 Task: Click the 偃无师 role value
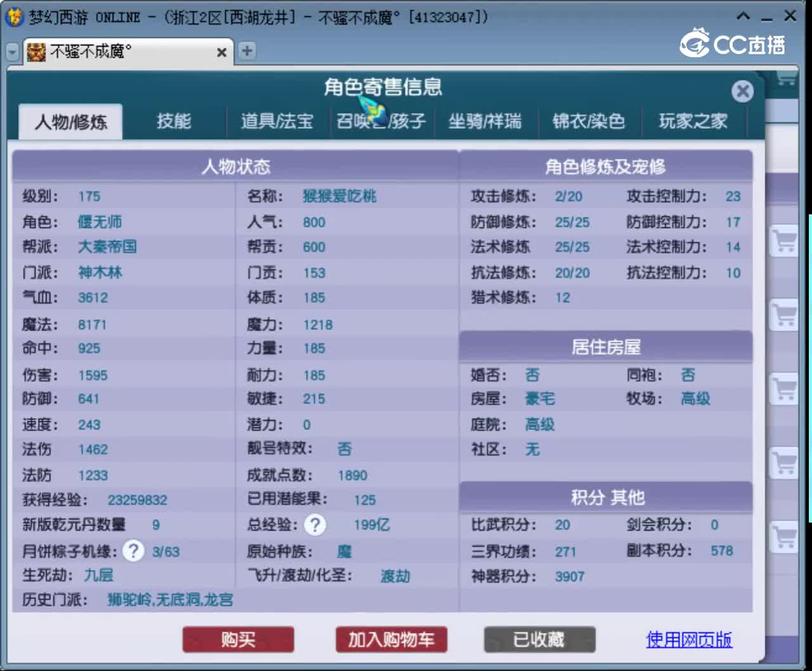100,222
